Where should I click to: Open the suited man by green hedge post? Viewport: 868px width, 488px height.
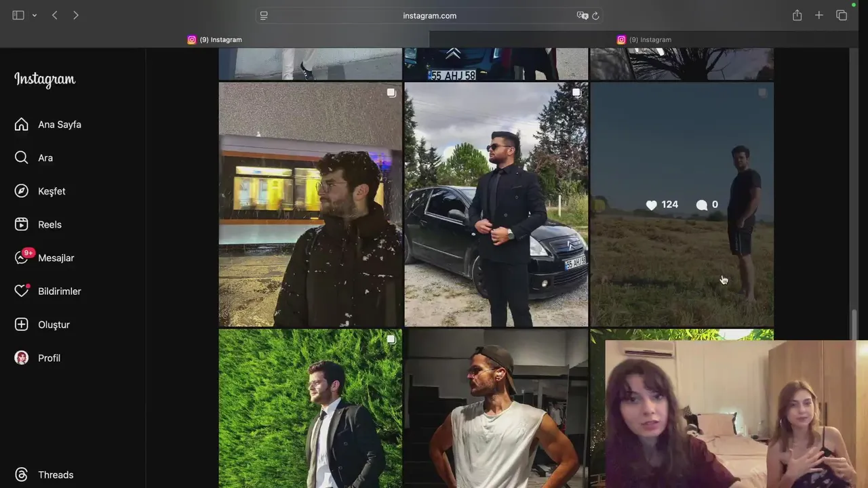click(x=311, y=409)
